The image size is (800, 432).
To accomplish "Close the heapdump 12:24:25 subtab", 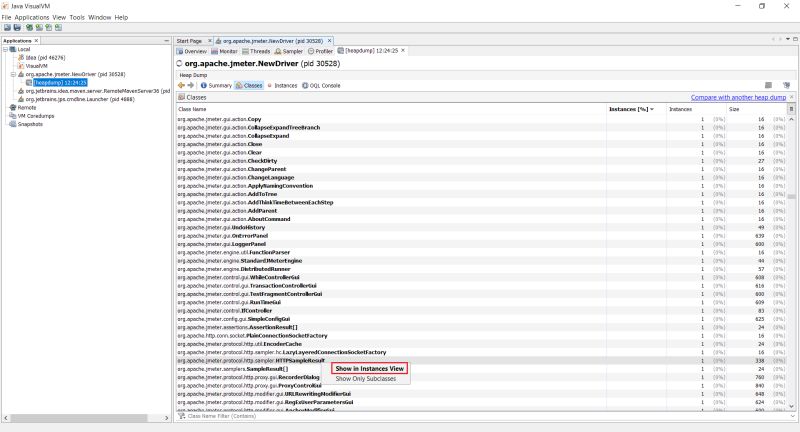I will point(403,50).
